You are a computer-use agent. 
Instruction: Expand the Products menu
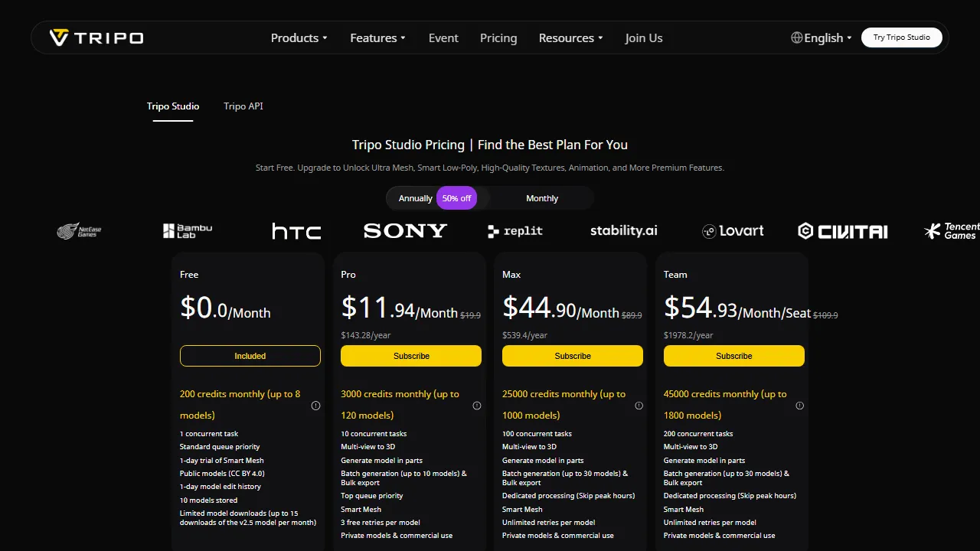[299, 37]
